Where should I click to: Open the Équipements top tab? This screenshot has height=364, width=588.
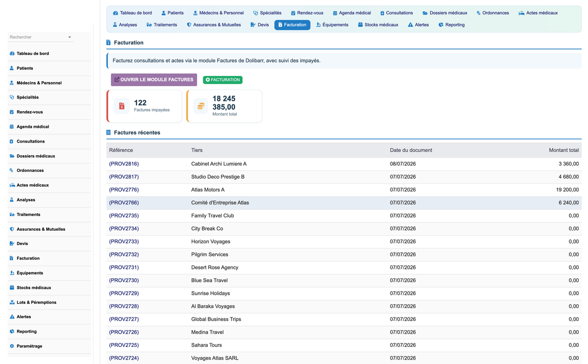click(x=332, y=24)
